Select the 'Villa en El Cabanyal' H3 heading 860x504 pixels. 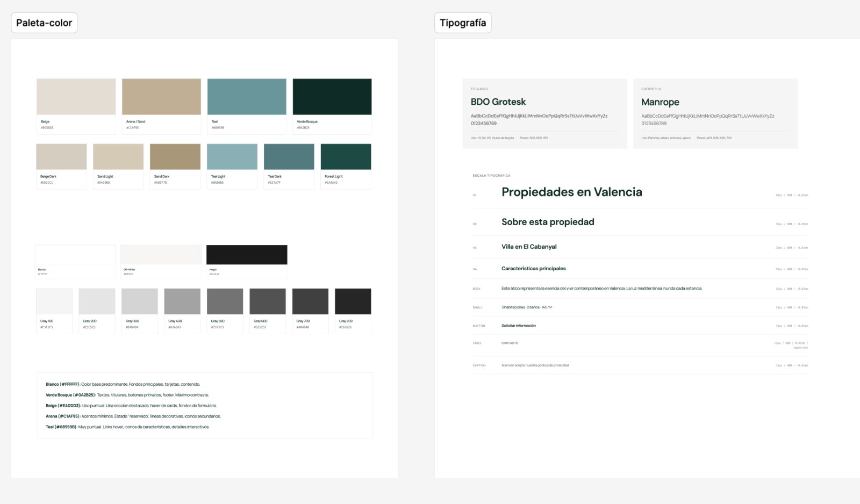pyautogui.click(x=529, y=247)
